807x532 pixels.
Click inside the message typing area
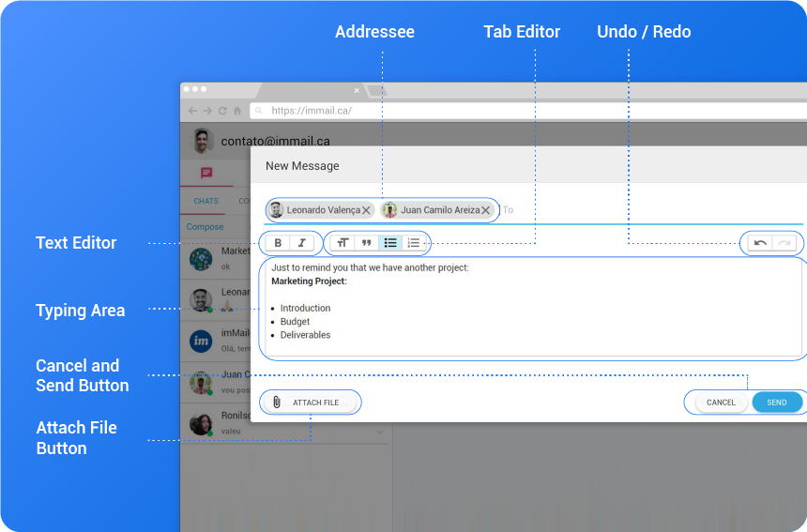(533, 308)
